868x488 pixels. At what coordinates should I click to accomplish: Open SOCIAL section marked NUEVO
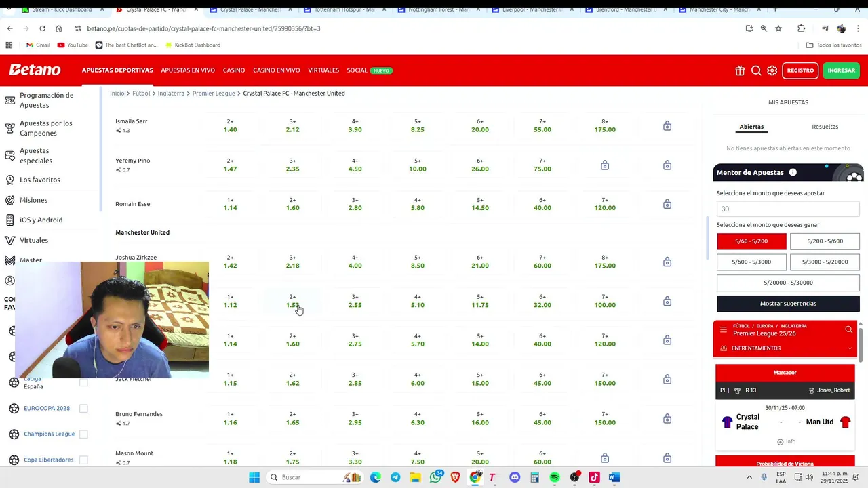click(370, 70)
